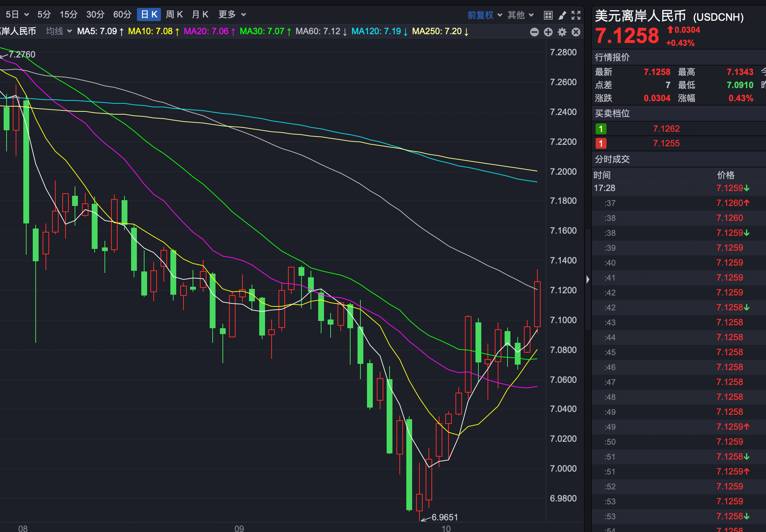Select the 日K daily candlestick tab
This screenshot has width=766, height=532.
(149, 15)
